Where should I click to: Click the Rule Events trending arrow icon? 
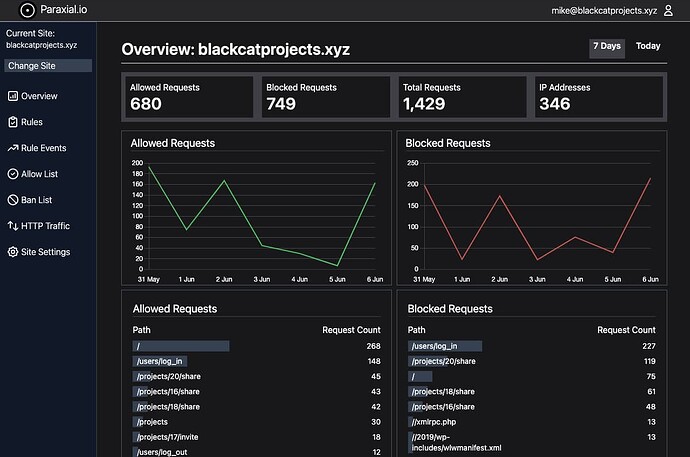coord(13,148)
